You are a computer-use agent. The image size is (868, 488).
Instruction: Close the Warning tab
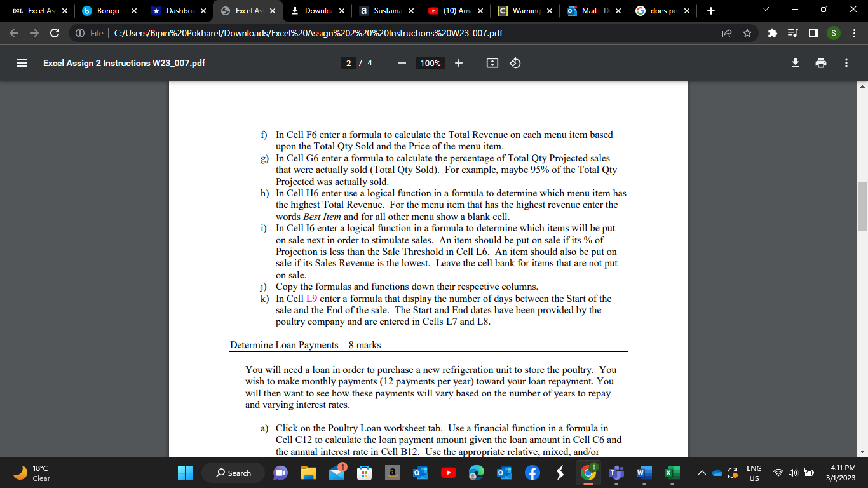coord(549,11)
